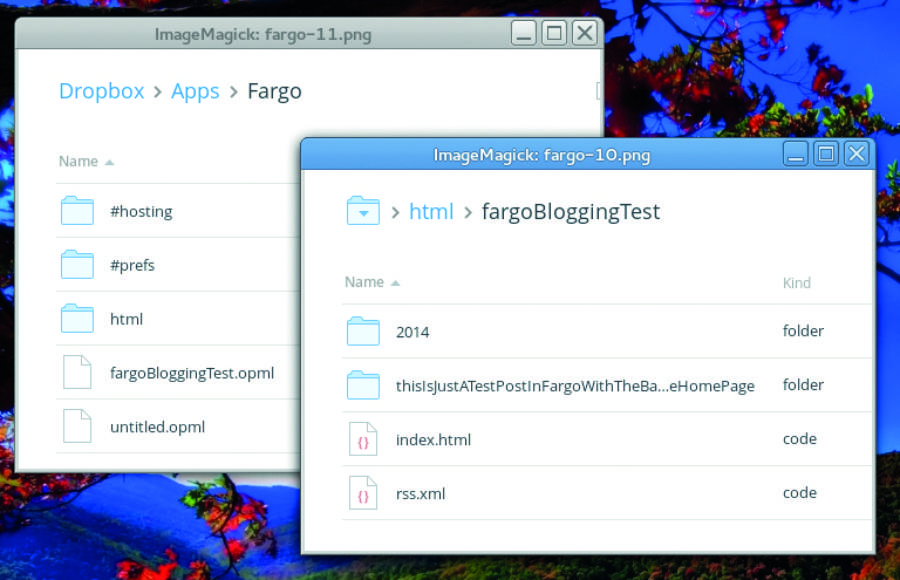
Task: Select the rss.xml file name
Action: click(x=420, y=494)
